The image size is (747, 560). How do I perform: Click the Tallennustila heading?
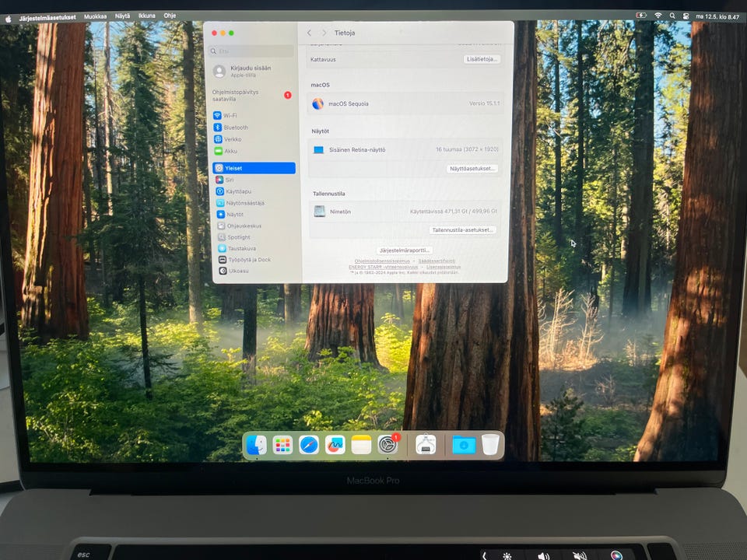(328, 194)
